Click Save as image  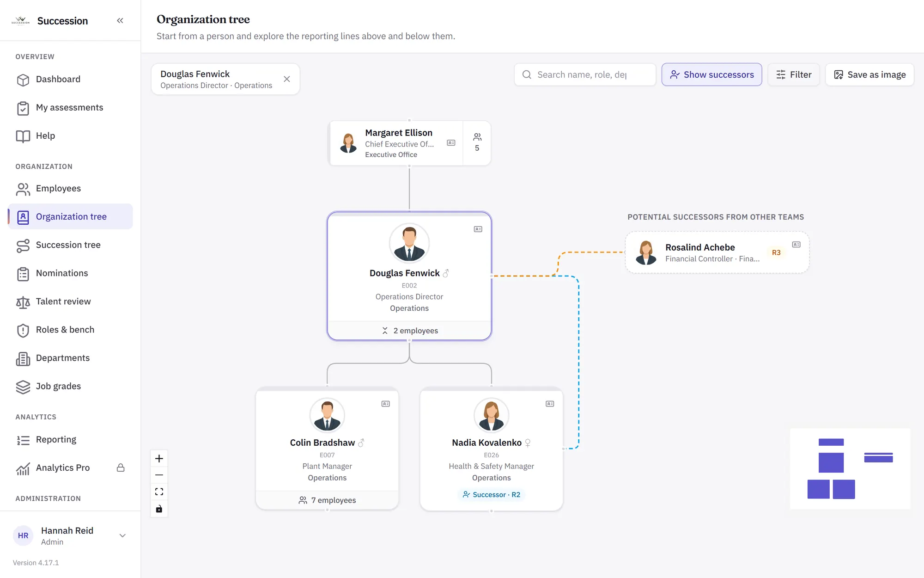pyautogui.click(x=869, y=74)
